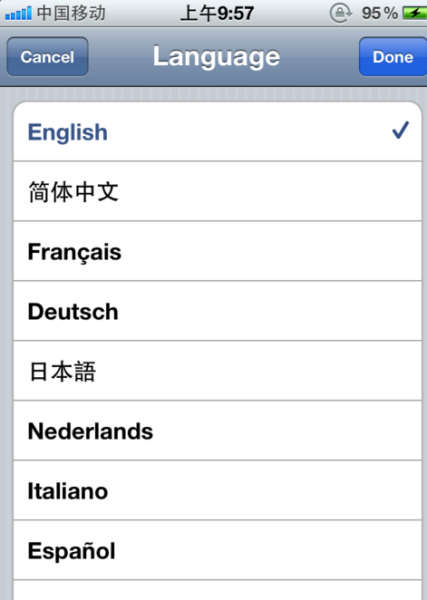Viewport: 427px width, 600px height.
Task: Pick Deutsch language option
Action: [x=217, y=311]
